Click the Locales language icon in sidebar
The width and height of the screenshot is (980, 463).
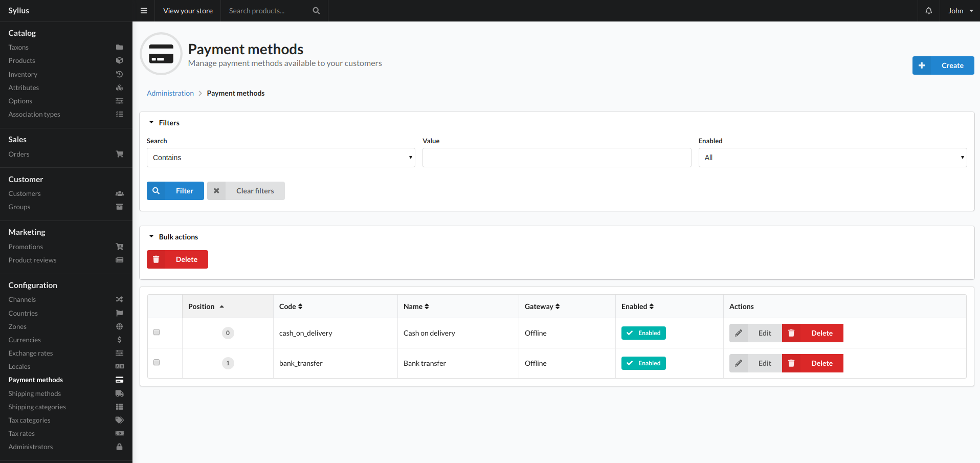(119, 366)
